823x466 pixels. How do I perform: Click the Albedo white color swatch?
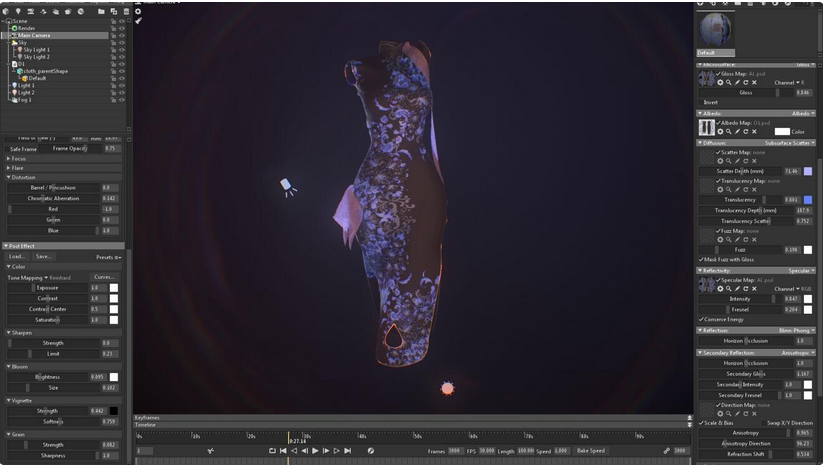pos(781,131)
